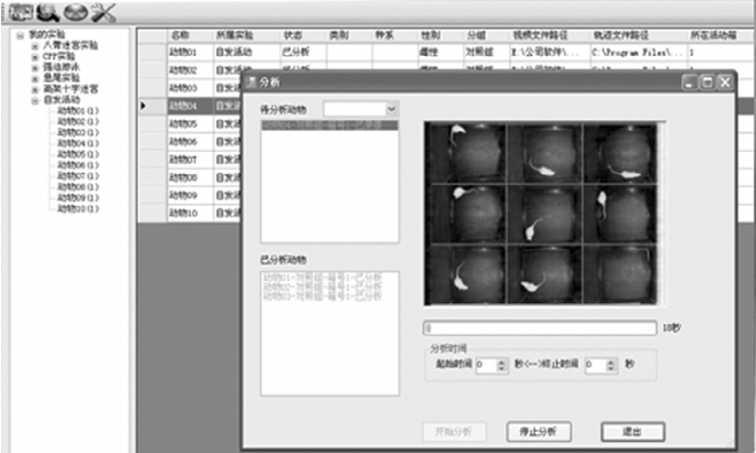Screen dimensions: 756x453
Task: Expand the 悬尾实验 tree node
Action: [35, 79]
